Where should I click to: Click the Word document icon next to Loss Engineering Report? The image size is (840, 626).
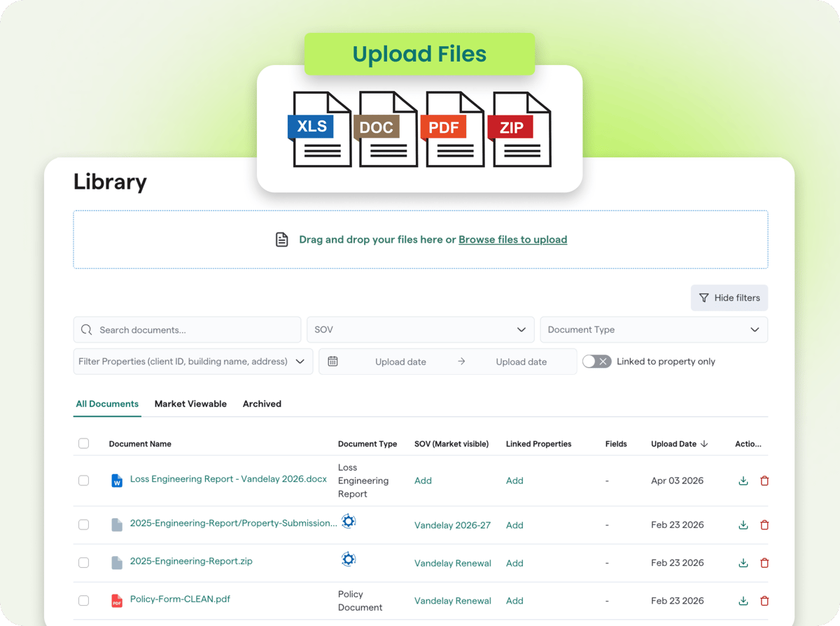pos(117,481)
